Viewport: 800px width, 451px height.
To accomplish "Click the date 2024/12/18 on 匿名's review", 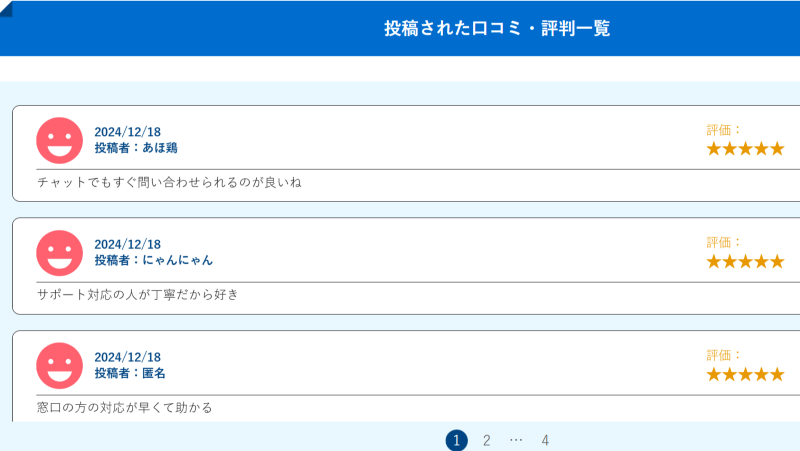I will click(128, 357).
